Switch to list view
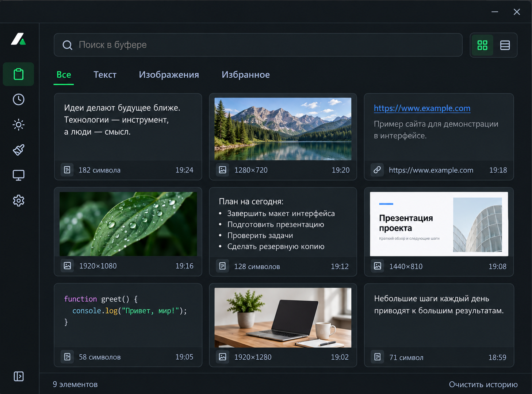This screenshot has height=394, width=532. pos(505,45)
